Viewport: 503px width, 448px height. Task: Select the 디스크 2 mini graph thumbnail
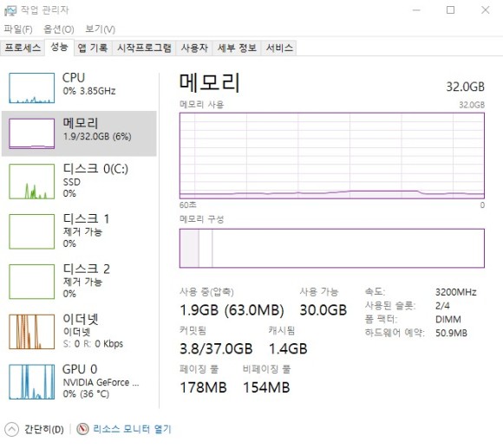click(x=32, y=282)
